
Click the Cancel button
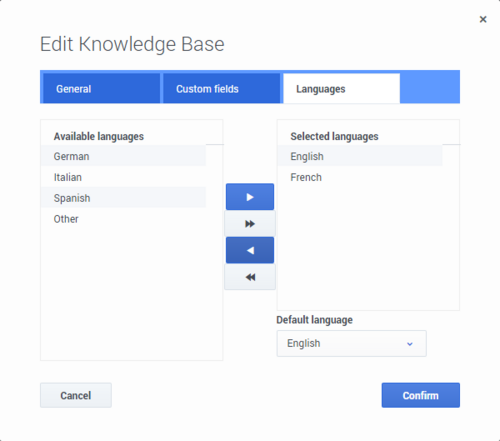pos(76,395)
